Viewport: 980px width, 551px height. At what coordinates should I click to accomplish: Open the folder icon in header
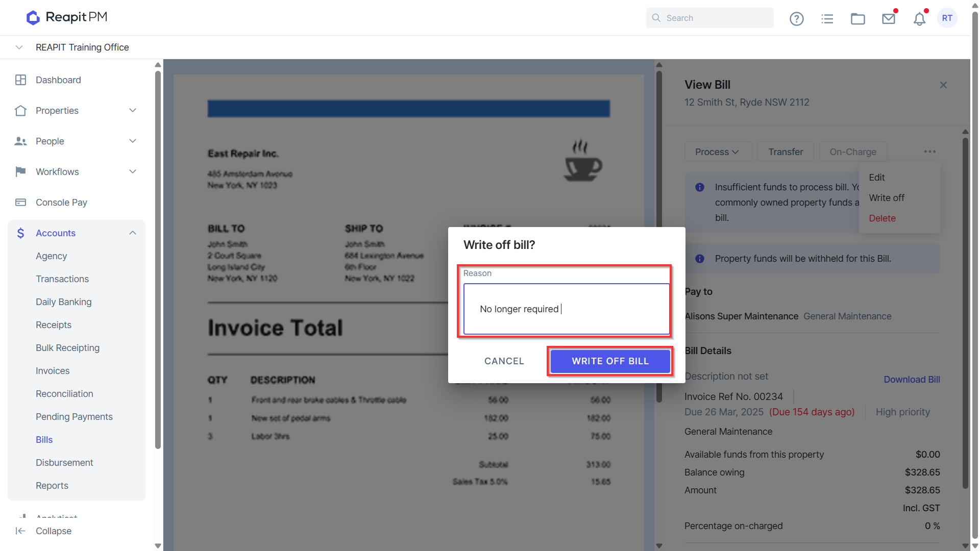click(857, 19)
